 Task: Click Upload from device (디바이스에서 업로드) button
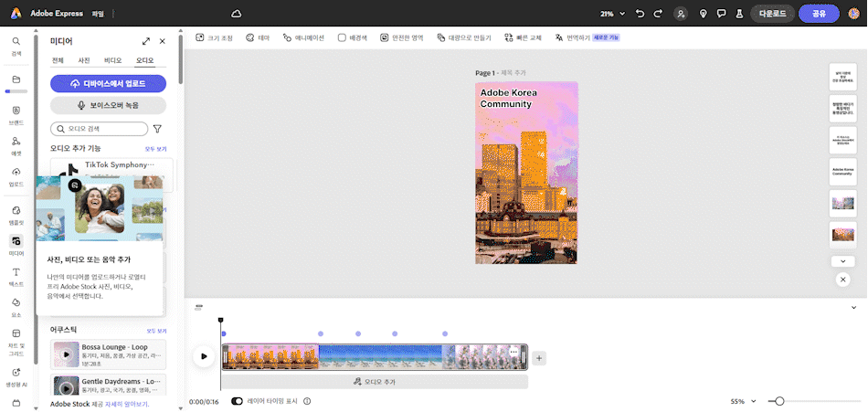click(108, 84)
